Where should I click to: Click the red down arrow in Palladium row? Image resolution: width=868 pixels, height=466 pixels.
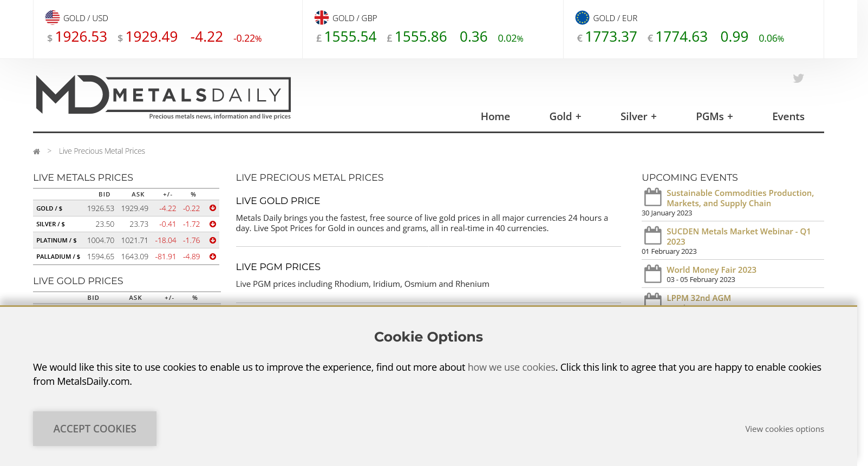(x=213, y=257)
